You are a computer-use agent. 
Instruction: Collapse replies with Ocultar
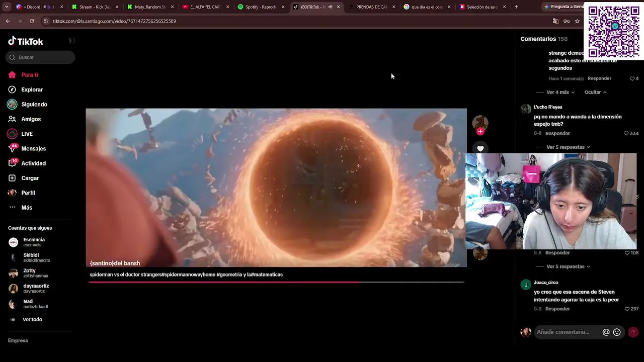tap(596, 93)
